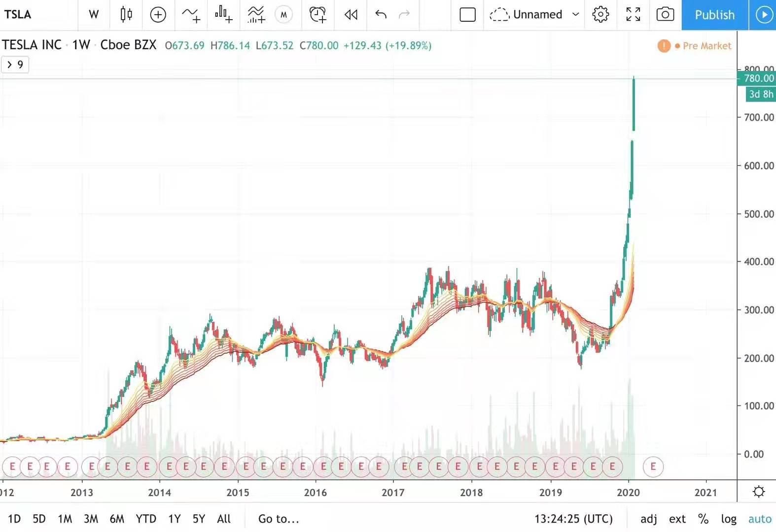
Task: Click the Publish button
Action: (x=715, y=15)
